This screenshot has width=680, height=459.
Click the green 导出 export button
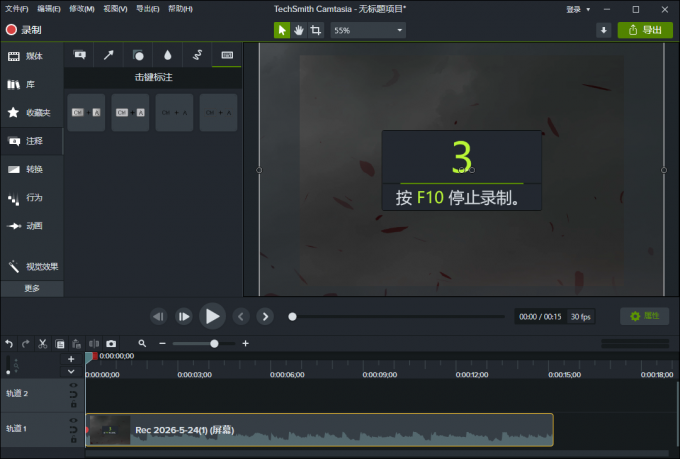(x=645, y=30)
